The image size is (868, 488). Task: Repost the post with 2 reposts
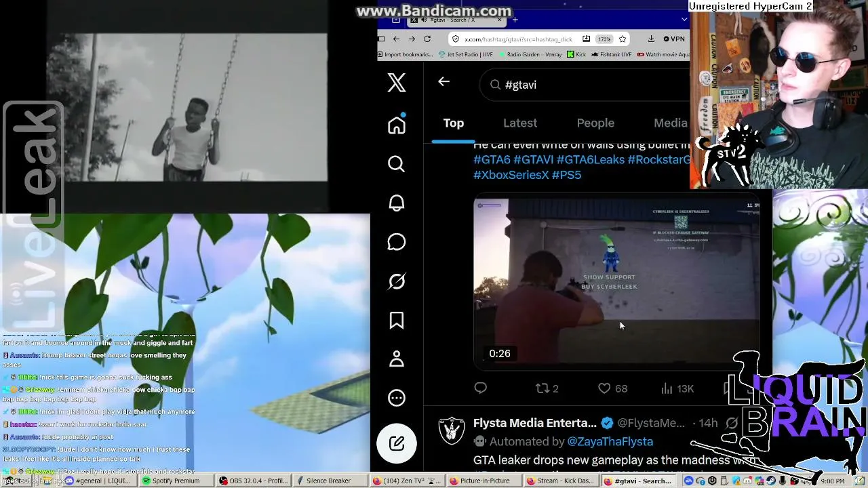coord(547,388)
